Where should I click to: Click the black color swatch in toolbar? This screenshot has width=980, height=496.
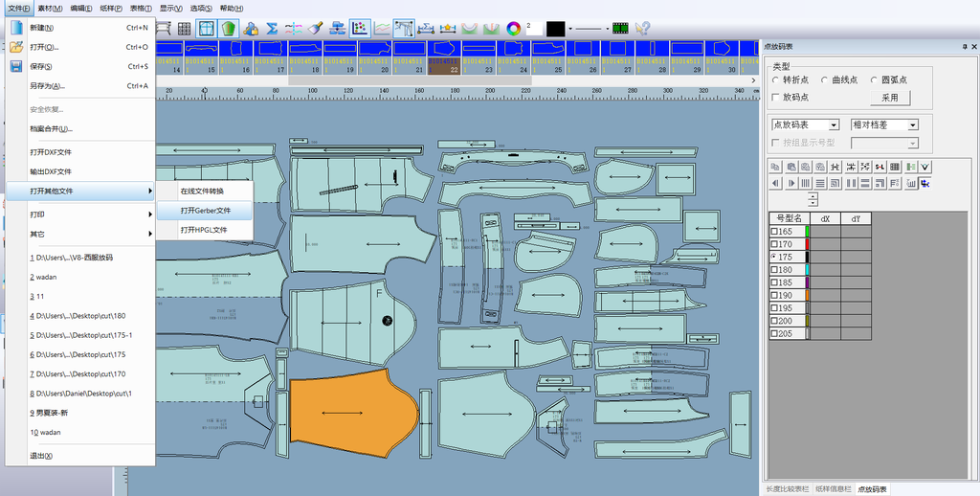coord(555,29)
